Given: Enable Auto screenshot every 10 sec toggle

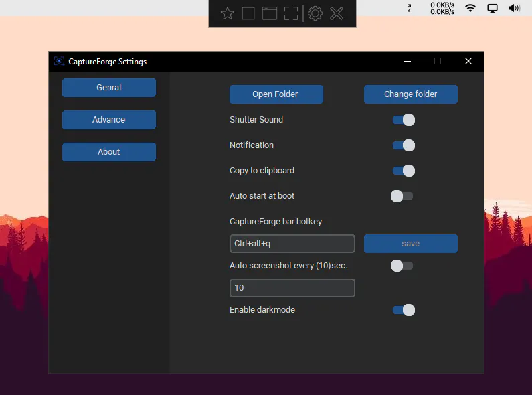Looking at the screenshot, I should coord(402,266).
